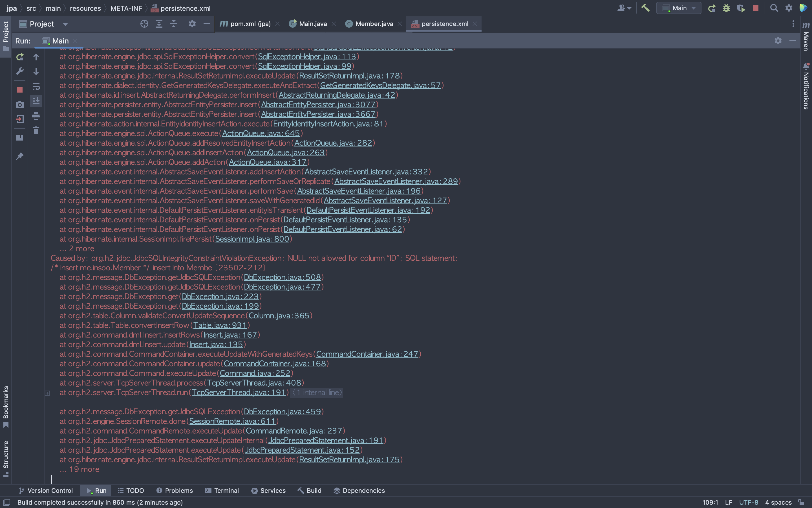812x508 pixels.
Task: Clear all console output with the trash icon
Action: coord(36,130)
